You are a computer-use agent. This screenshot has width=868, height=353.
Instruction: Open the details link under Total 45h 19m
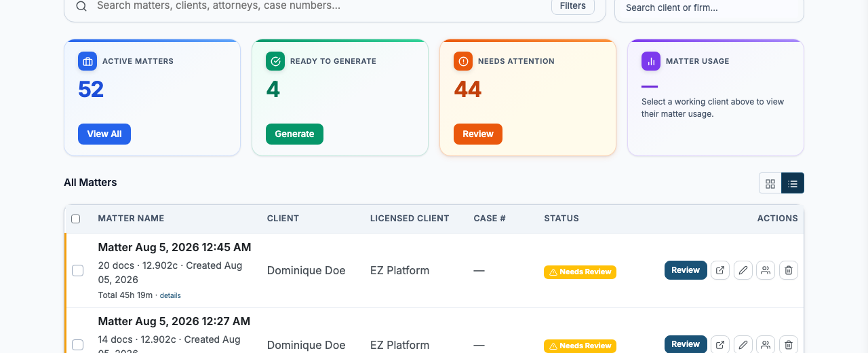pos(170,295)
